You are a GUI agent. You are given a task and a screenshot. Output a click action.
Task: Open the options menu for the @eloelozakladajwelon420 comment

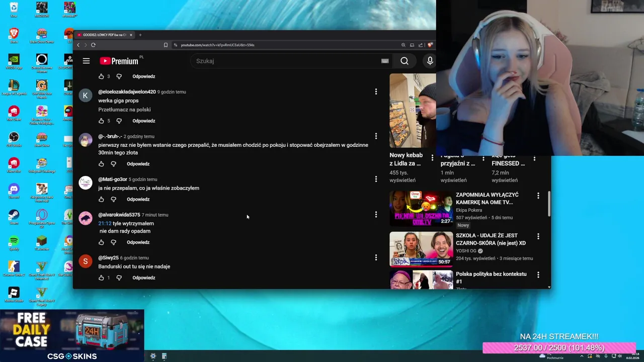click(376, 92)
